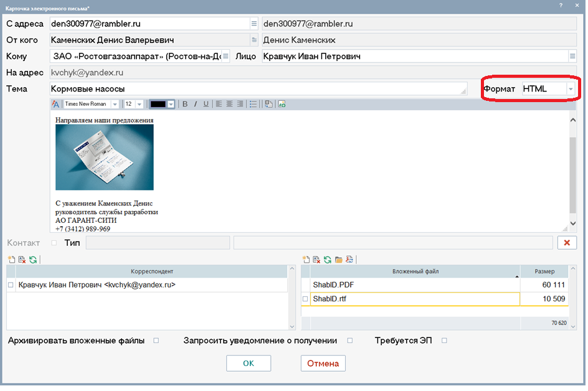Pick the black text color swatch
Image resolution: width=588 pixels, height=391 pixels.
158,104
